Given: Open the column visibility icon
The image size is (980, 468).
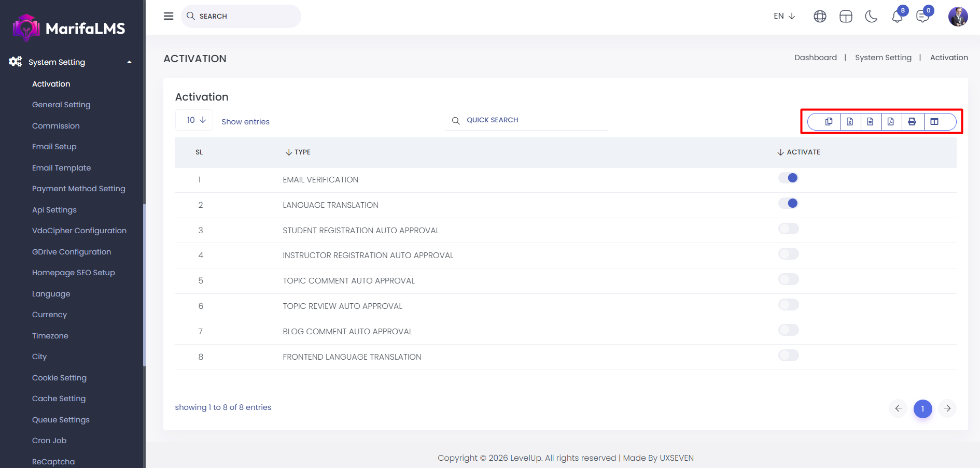Looking at the screenshot, I should (934, 122).
